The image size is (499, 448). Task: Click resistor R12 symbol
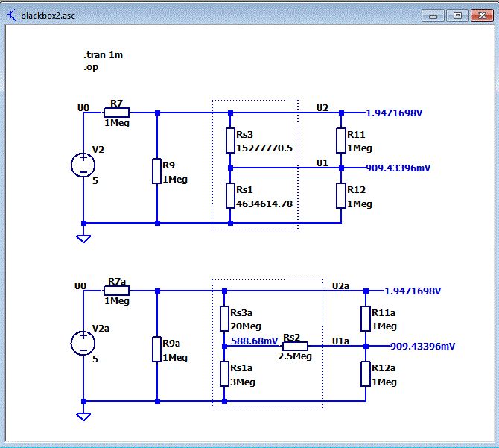click(341, 196)
